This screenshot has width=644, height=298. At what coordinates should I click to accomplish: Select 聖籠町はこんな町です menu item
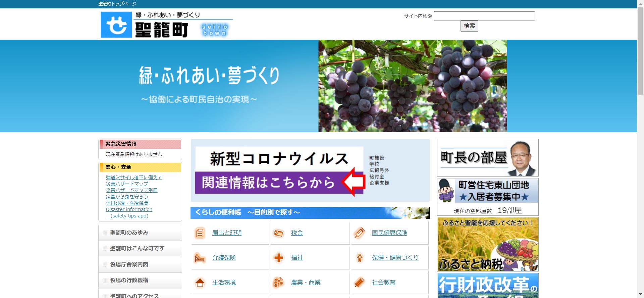click(x=140, y=248)
